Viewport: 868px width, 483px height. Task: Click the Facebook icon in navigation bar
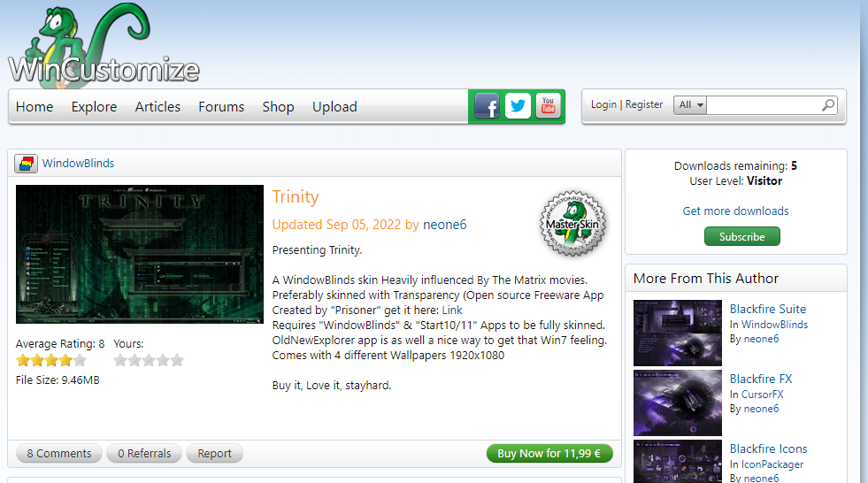(487, 106)
